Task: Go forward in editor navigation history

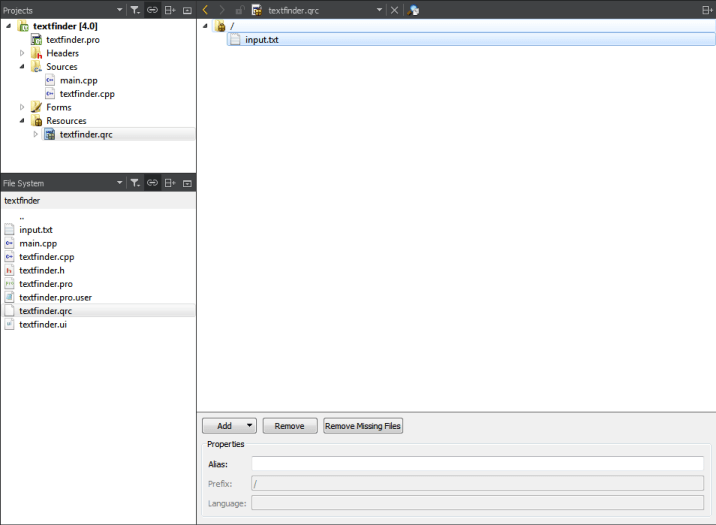Action: pyautogui.click(x=222, y=10)
